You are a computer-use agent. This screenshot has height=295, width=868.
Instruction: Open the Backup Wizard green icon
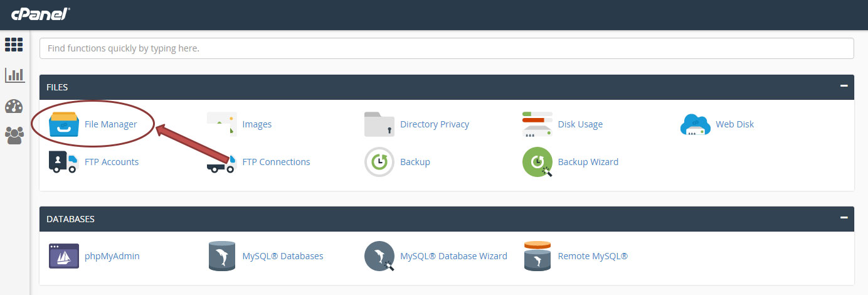(537, 162)
